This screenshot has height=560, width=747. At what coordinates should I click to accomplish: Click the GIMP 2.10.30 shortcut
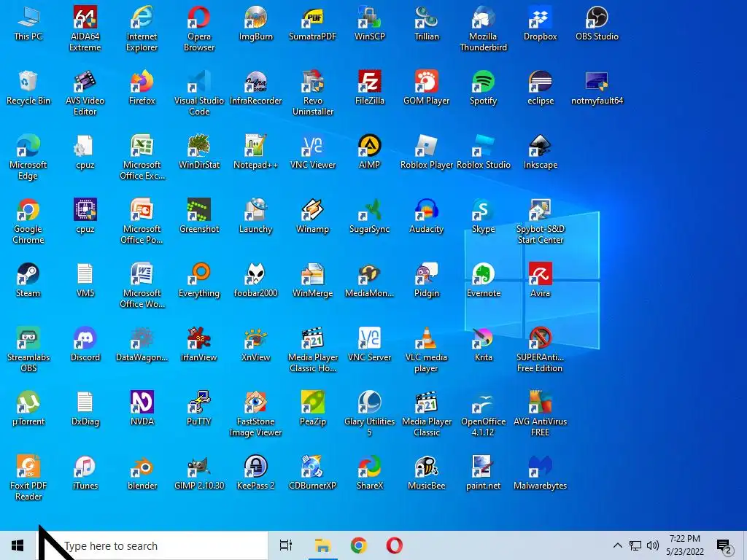point(199,474)
